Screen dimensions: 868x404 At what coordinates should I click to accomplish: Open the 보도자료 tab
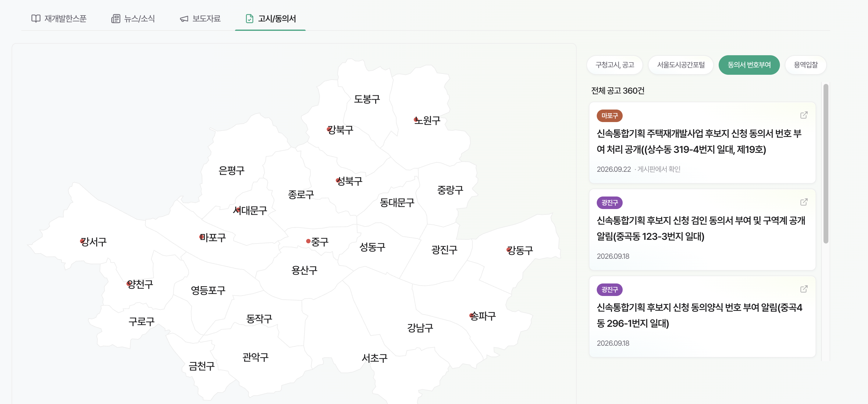click(200, 19)
